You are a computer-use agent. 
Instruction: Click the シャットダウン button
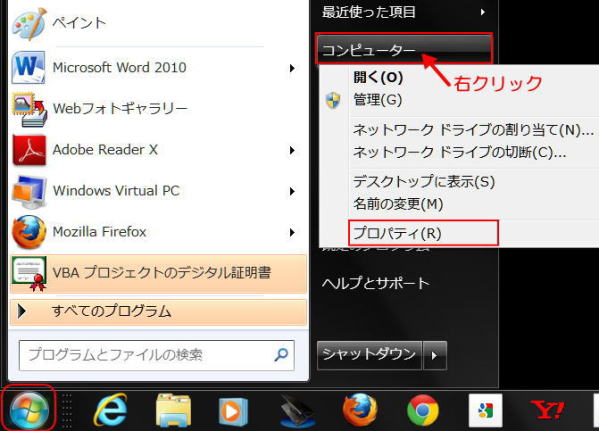(369, 356)
